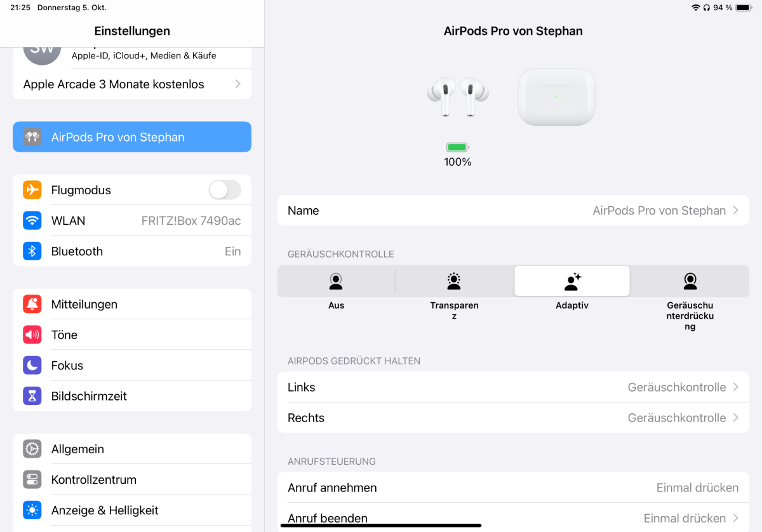Tap the 100% battery label
Image resolution: width=762 pixels, height=532 pixels.
[458, 162]
